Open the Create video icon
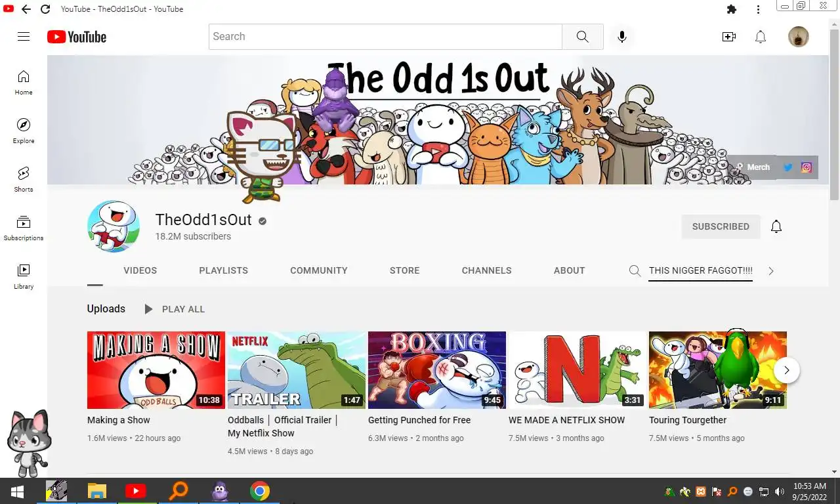This screenshot has height=504, width=840. point(729,37)
